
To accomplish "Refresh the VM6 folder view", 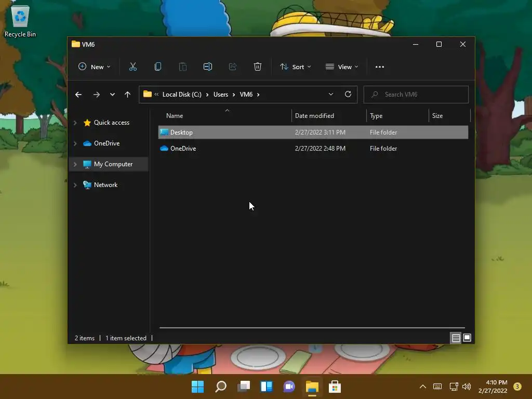I will point(348,95).
